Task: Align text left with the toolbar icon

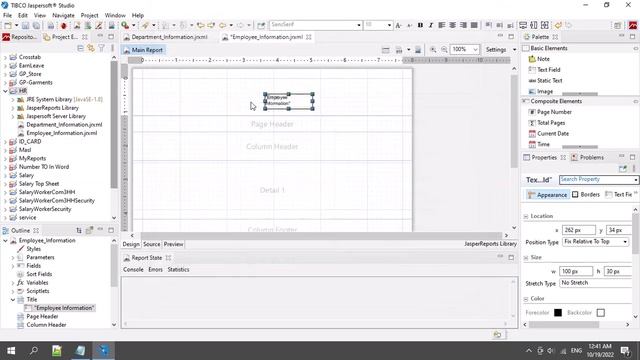Action: click(442, 25)
